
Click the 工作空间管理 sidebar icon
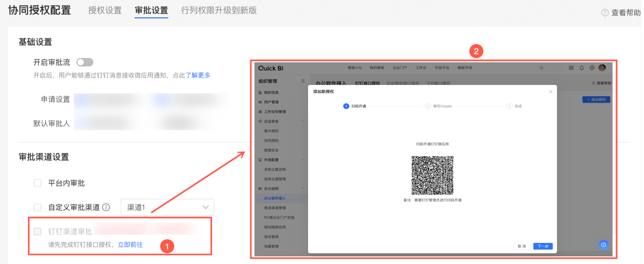point(260,112)
